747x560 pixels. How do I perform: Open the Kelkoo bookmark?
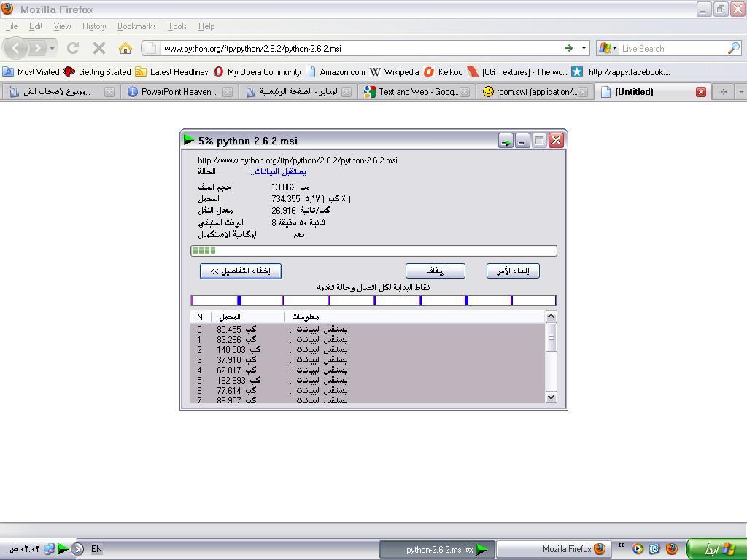444,72
